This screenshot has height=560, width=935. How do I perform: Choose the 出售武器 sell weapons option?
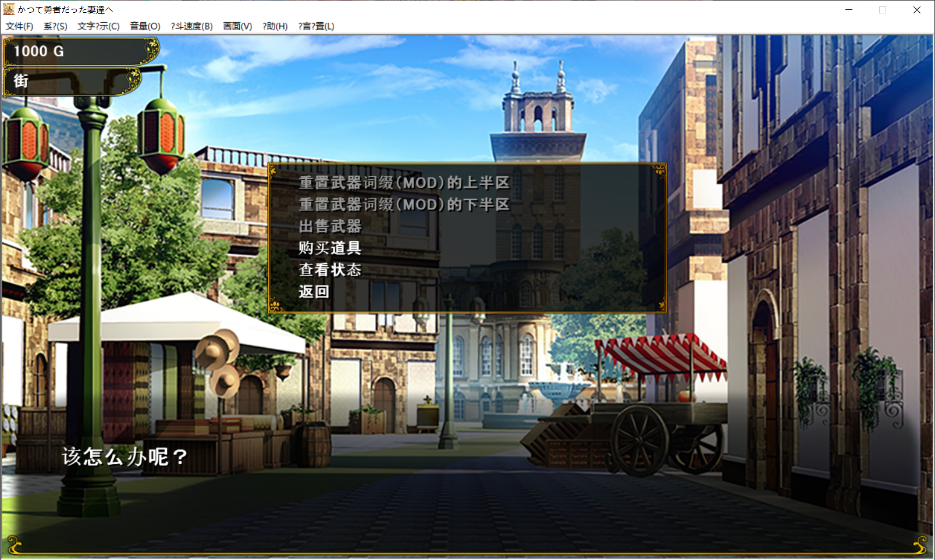tap(330, 226)
